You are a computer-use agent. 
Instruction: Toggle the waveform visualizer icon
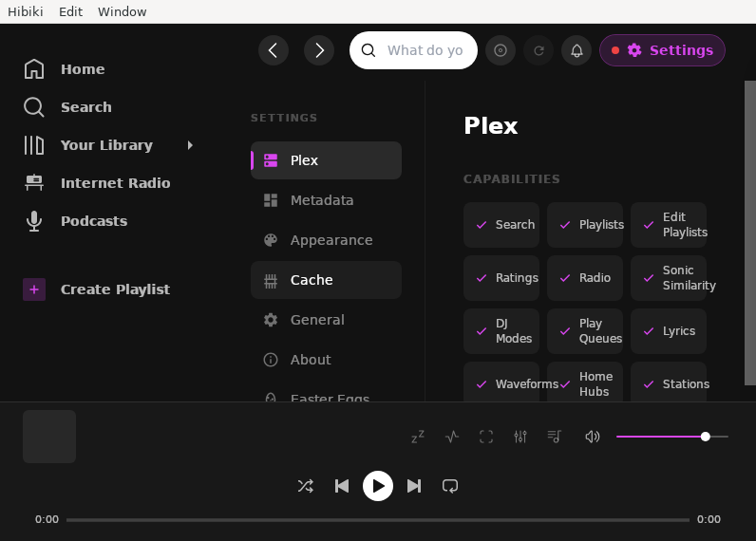(452, 437)
